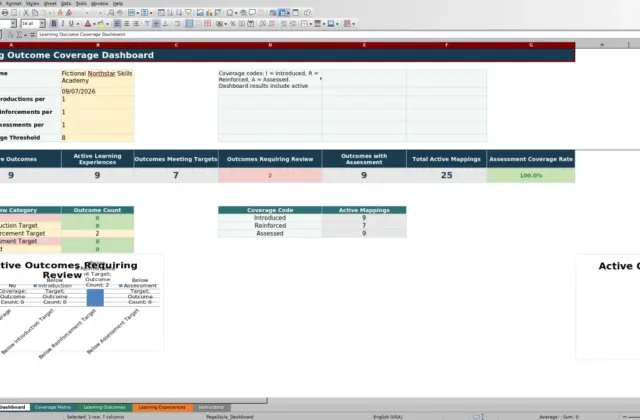Viewport: 640px width, 420px height.
Task: Click the AutoFilter funnel icon
Action: point(188,13)
